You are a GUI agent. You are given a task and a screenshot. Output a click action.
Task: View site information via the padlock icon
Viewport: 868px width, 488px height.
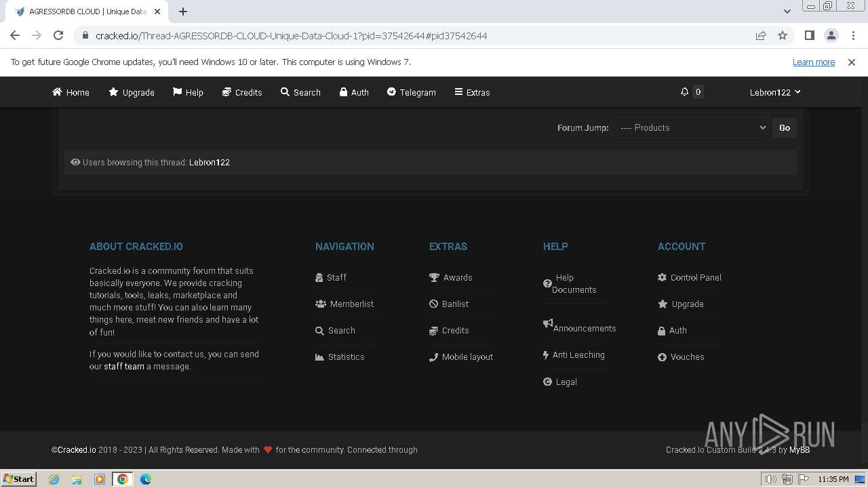coord(85,35)
